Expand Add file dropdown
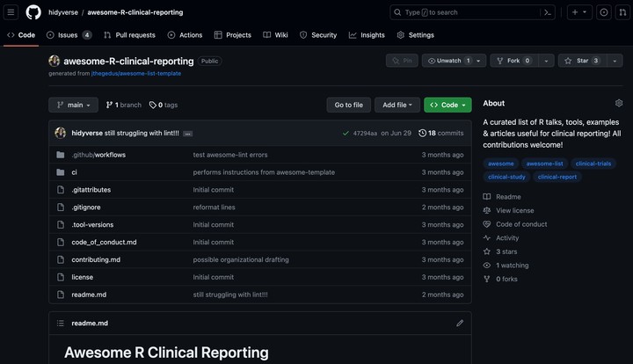633x364 pixels. (397, 105)
